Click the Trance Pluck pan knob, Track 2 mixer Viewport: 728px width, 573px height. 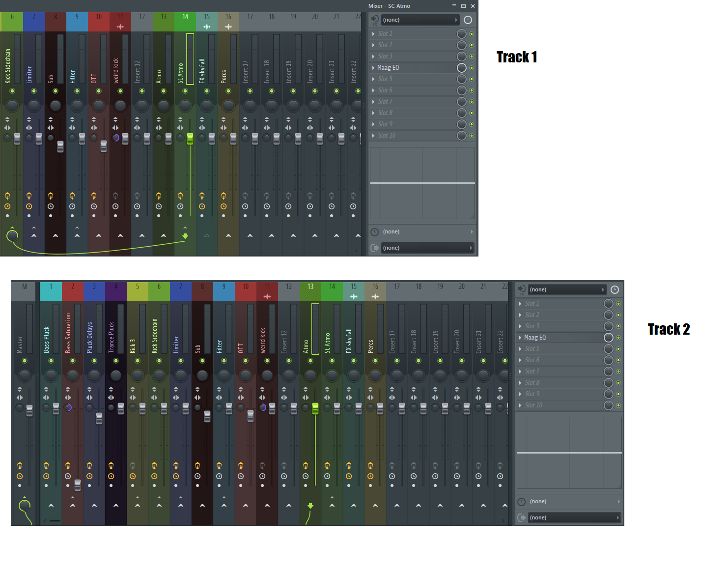click(x=116, y=375)
